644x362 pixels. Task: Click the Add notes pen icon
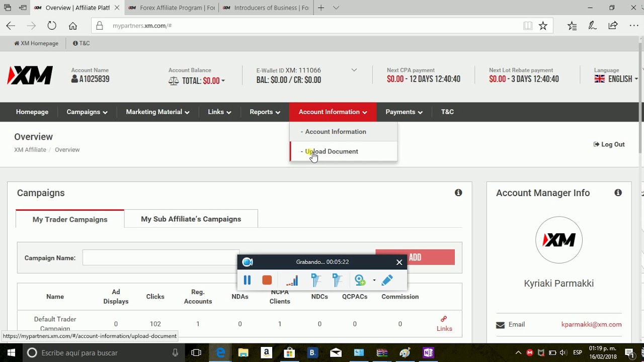592,26
